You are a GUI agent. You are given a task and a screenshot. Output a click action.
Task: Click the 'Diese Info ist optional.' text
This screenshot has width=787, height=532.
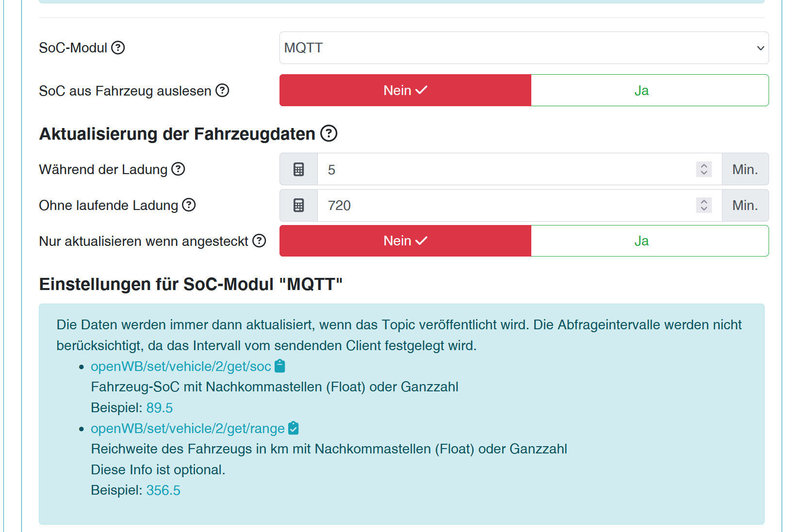(158, 469)
